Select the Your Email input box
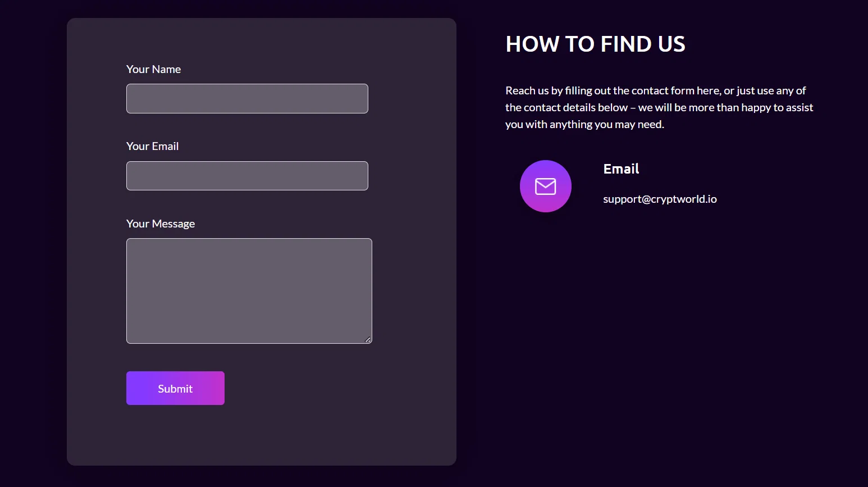Image resolution: width=868 pixels, height=487 pixels. [247, 176]
